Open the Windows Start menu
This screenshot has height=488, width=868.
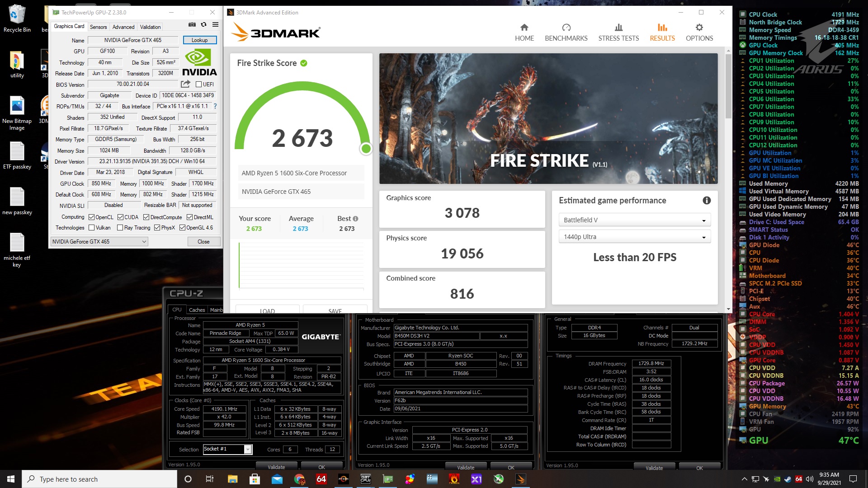pos(11,479)
